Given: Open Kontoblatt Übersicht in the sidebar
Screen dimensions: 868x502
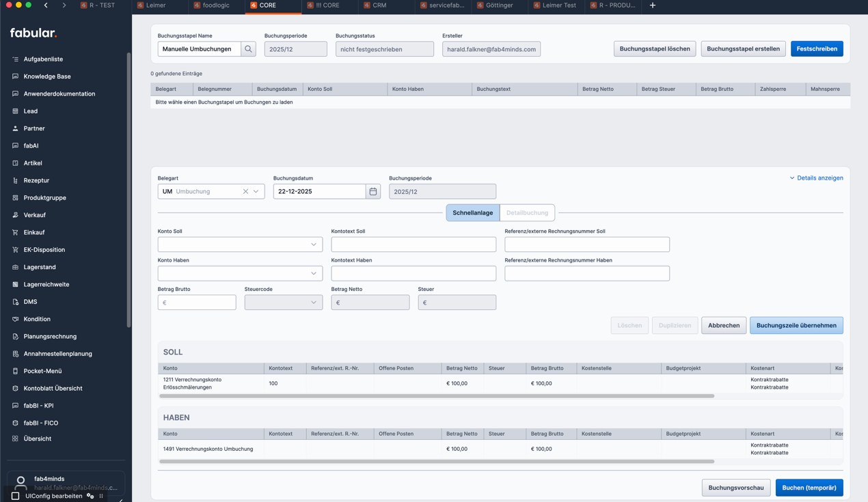Looking at the screenshot, I should pyautogui.click(x=53, y=388).
